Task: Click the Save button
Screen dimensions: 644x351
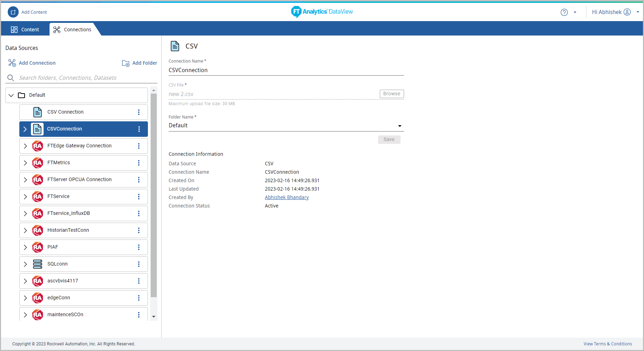Action: coord(389,140)
